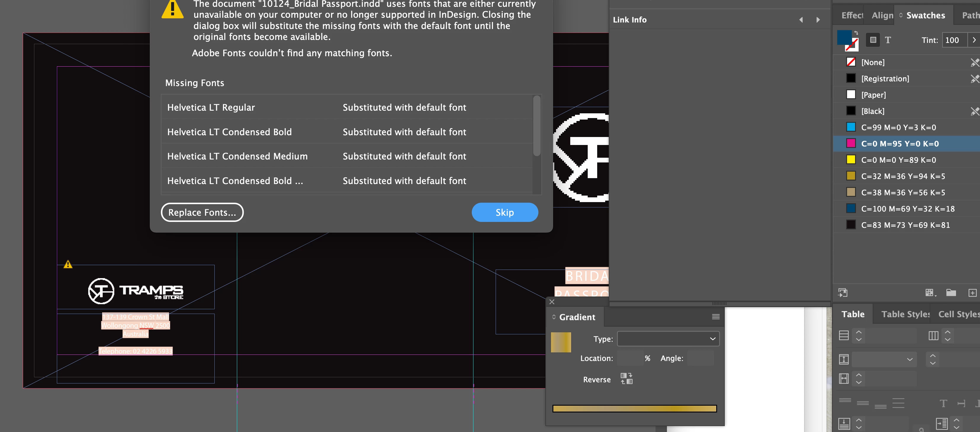This screenshot has height=432, width=980.
Task: Toggle formatting affects text T button
Action: click(888, 40)
